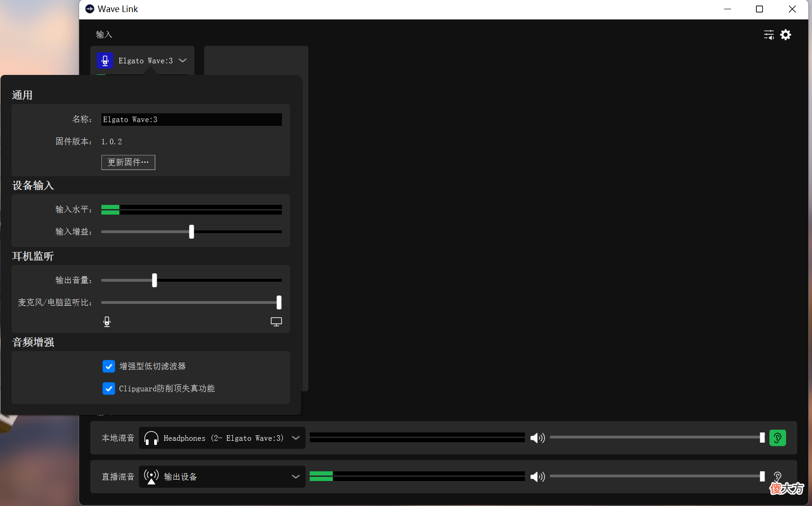The width and height of the screenshot is (812, 506).
Task: Maximize the Wave Link window
Action: (759, 9)
